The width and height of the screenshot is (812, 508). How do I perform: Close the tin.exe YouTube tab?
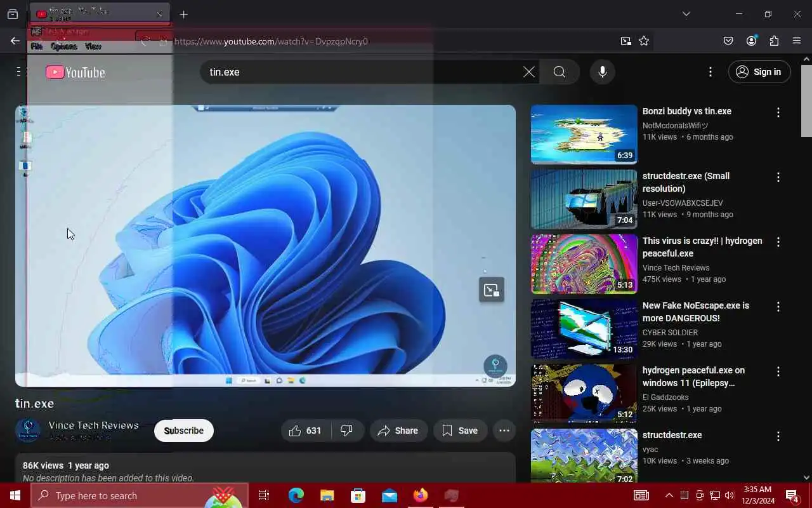click(159, 14)
